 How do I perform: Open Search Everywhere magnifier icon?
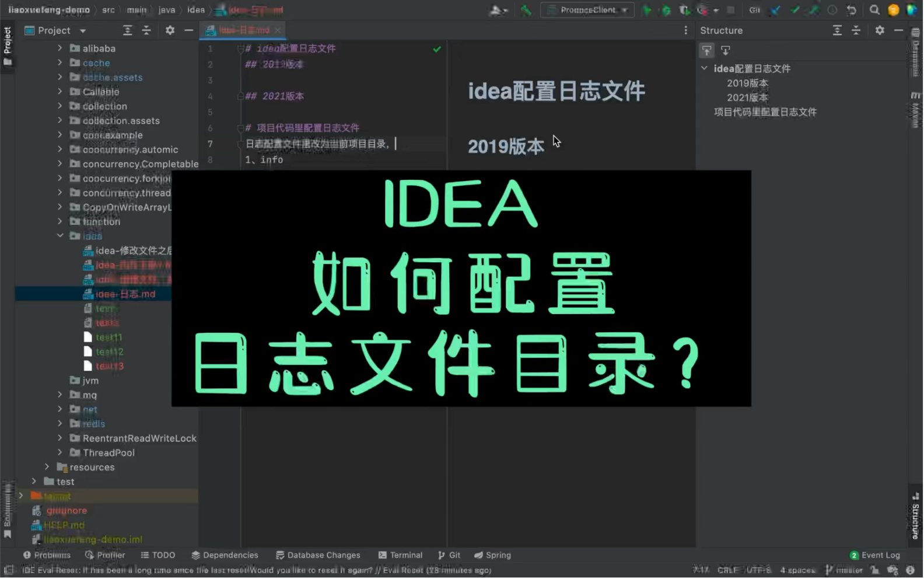pyautogui.click(x=874, y=10)
